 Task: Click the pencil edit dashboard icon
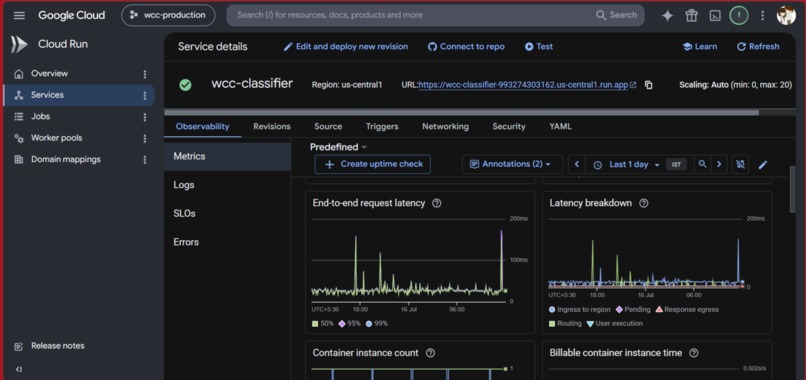(763, 165)
